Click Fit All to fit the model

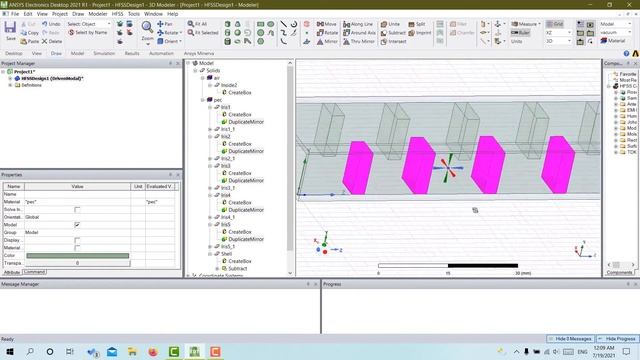(197, 24)
